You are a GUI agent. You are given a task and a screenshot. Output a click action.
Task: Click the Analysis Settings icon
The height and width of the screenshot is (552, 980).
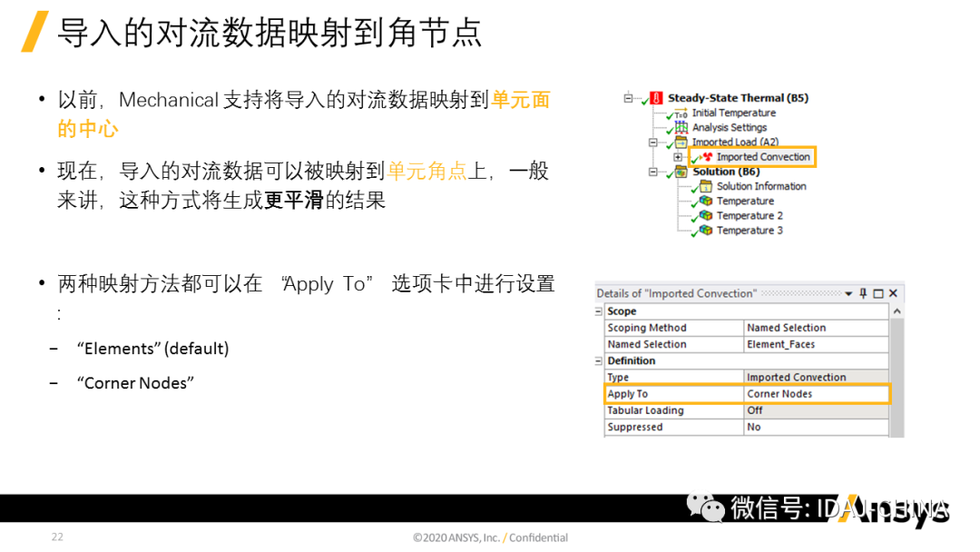point(681,127)
